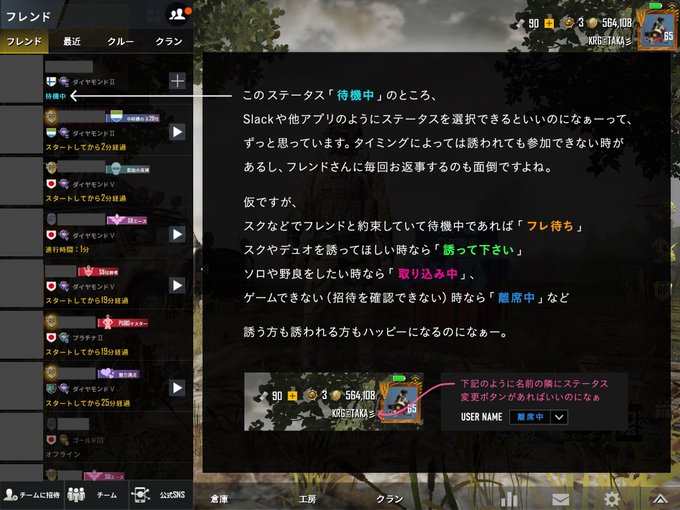Open the statistics bar chart icon
This screenshot has height=510, width=680.
[x=509, y=499]
